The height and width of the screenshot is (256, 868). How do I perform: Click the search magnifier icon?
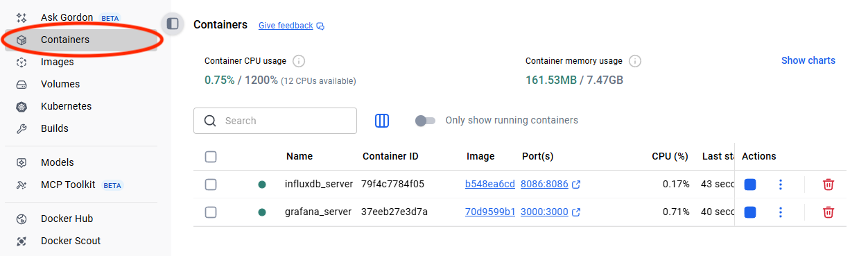(210, 121)
